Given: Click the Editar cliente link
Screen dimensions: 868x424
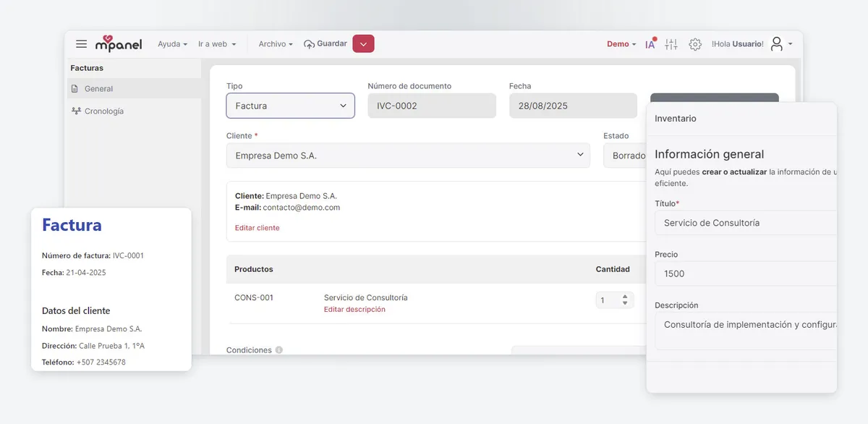Looking at the screenshot, I should pos(257,228).
